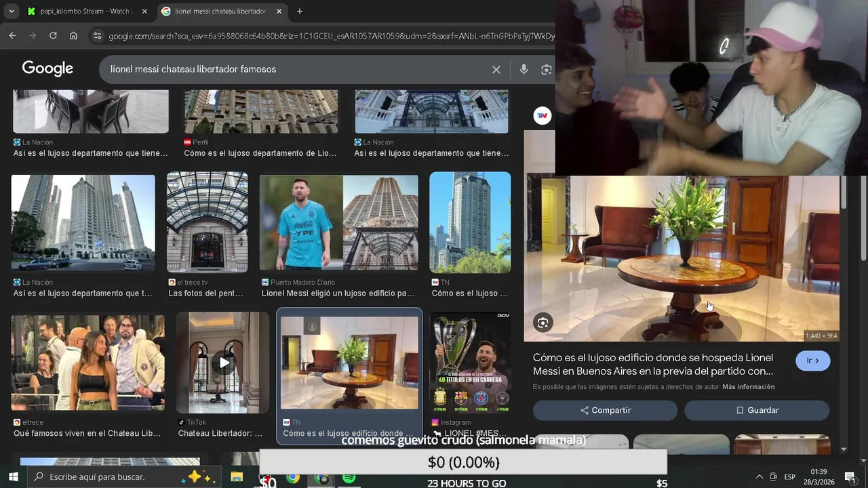Click the Windows taskbar search box
This screenshot has height=488, width=868.
[124, 477]
